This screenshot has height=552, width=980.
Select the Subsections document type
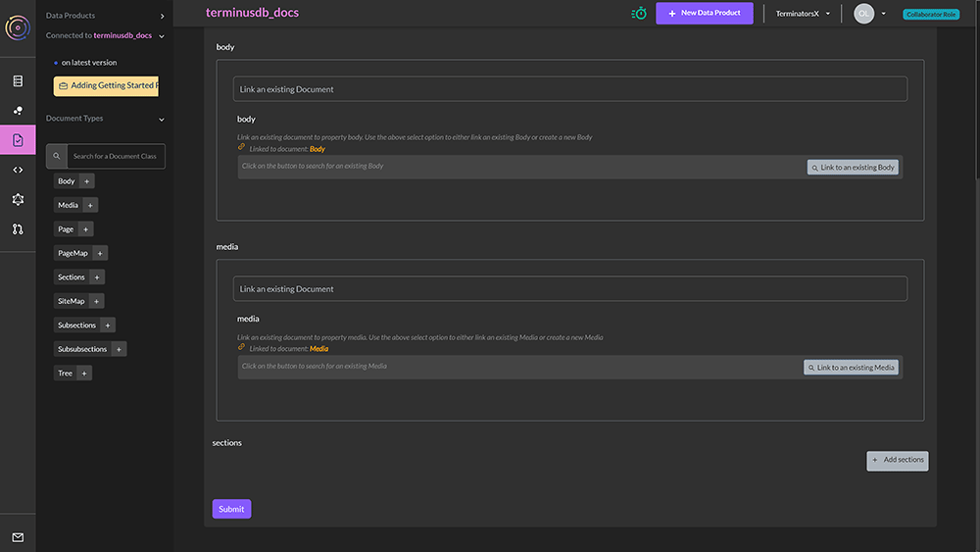(76, 326)
